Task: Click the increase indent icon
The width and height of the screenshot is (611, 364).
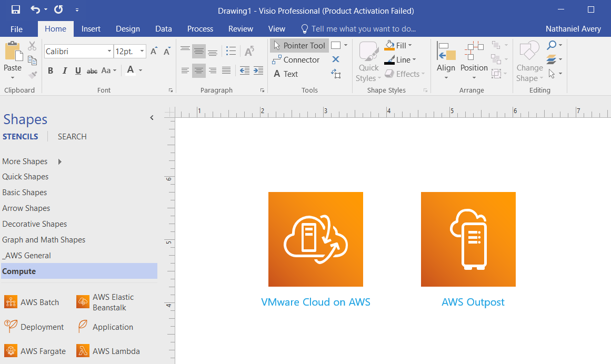Action: coord(258,70)
